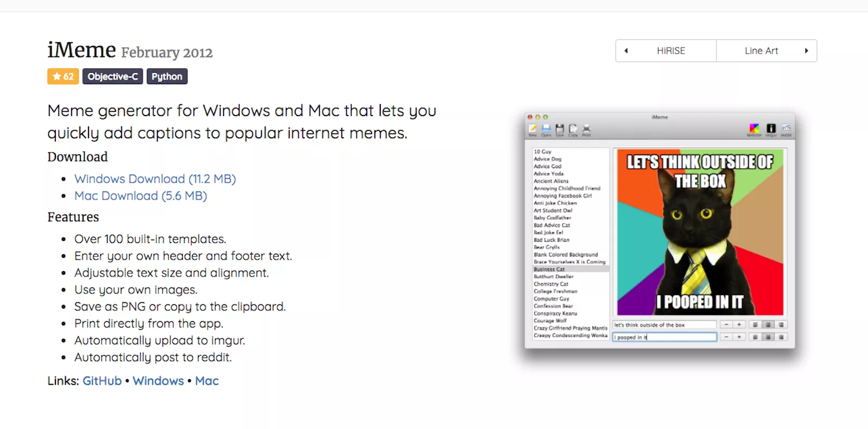Decrease footer text size with minus button
Viewport: 868px width, 429px height.
click(726, 337)
